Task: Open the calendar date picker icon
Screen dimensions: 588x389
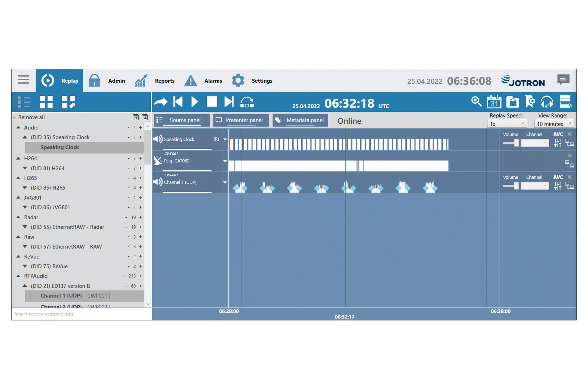Action: pyautogui.click(x=494, y=102)
